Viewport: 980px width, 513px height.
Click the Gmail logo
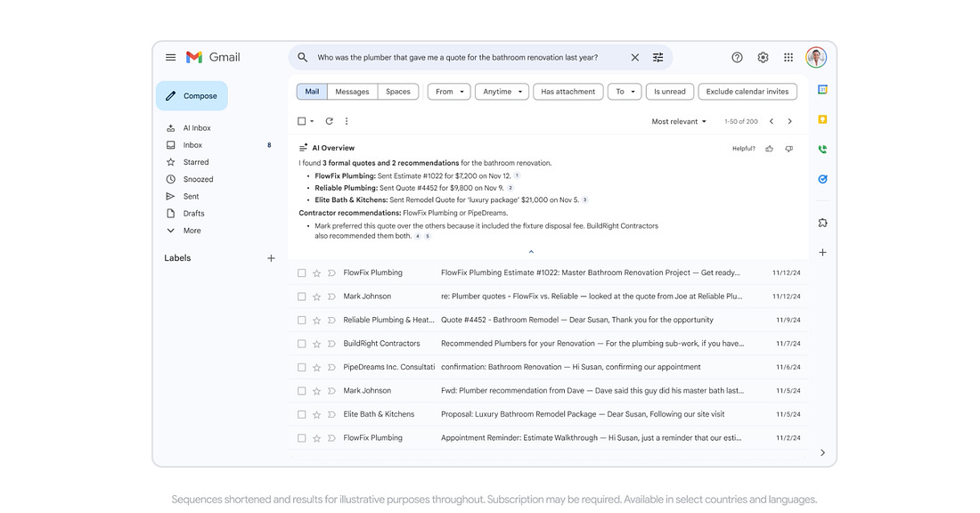[x=213, y=58]
